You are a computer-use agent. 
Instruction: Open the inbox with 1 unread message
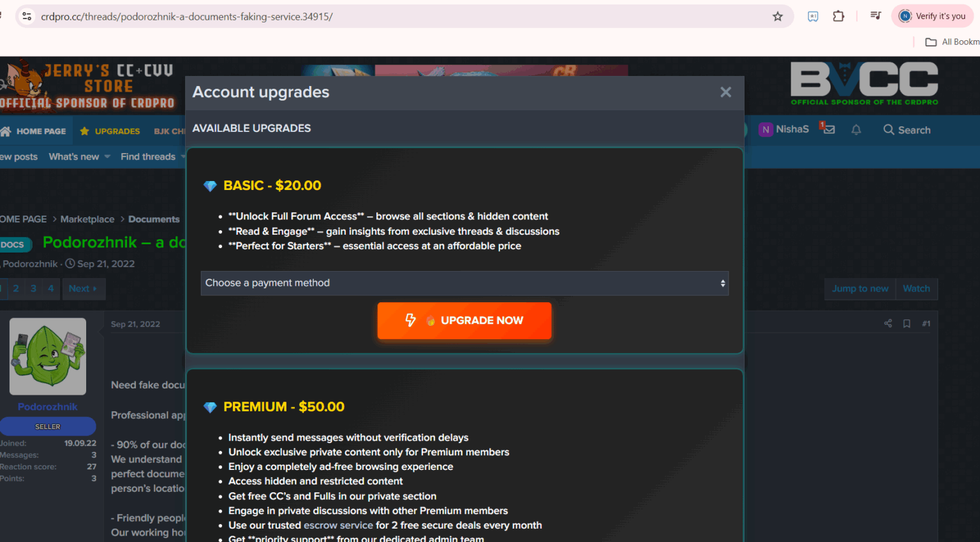click(828, 129)
